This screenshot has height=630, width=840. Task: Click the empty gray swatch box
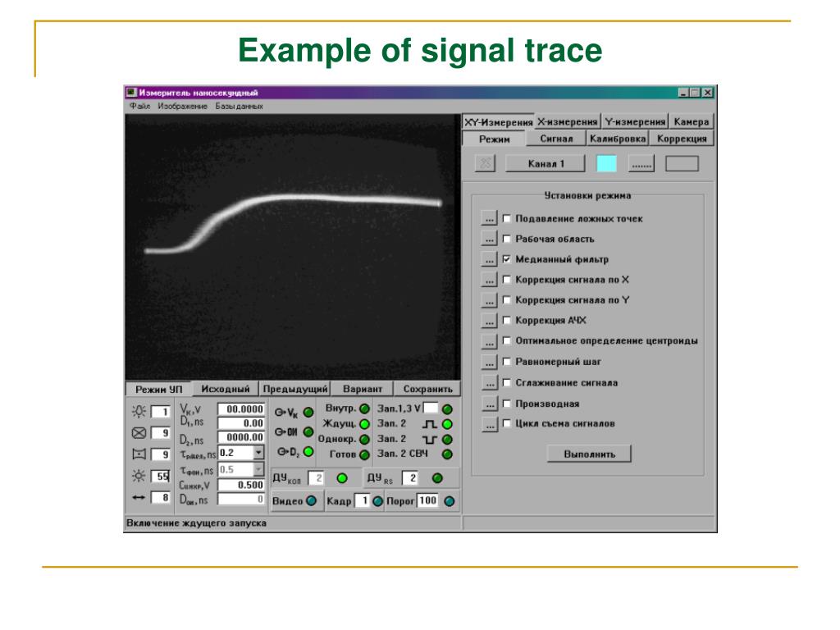(682, 163)
